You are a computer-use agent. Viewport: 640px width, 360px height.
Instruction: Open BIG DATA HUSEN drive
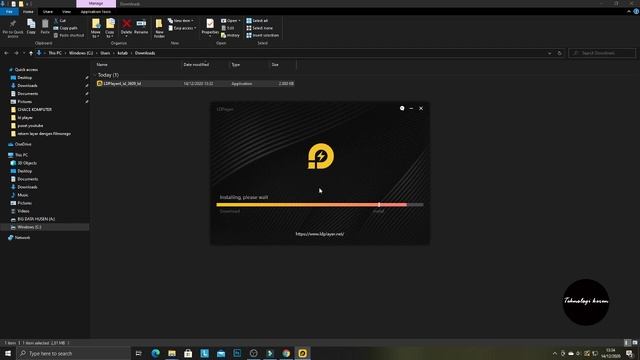(x=36, y=219)
